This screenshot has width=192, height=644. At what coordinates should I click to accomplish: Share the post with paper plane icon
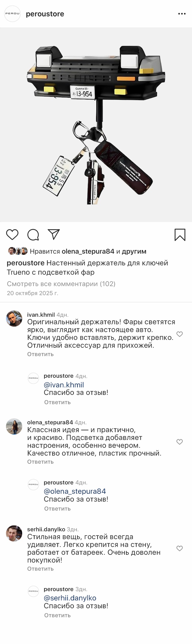pyautogui.click(x=54, y=234)
